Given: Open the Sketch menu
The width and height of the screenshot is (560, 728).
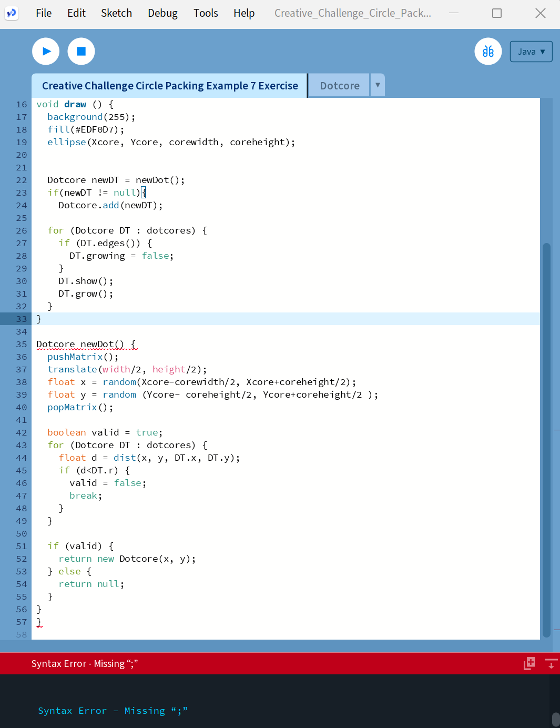Looking at the screenshot, I should pyautogui.click(x=116, y=13).
